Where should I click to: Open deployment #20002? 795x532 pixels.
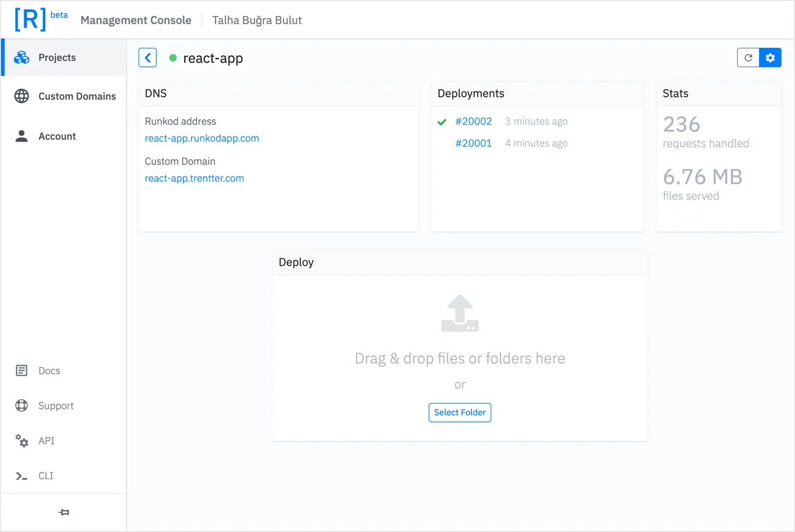pyautogui.click(x=473, y=121)
